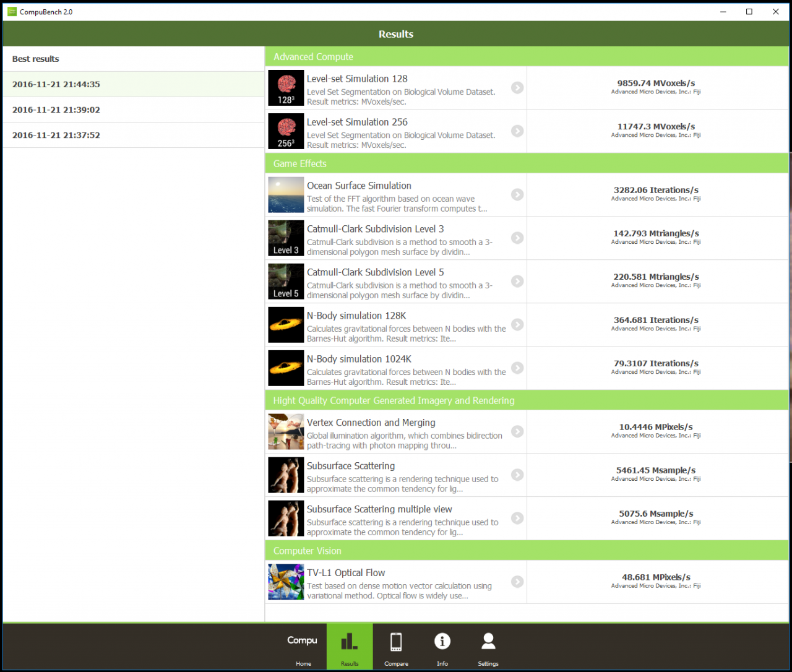
Task: Click the Level-set Simulation 128 brain thumbnail
Action: (x=286, y=88)
